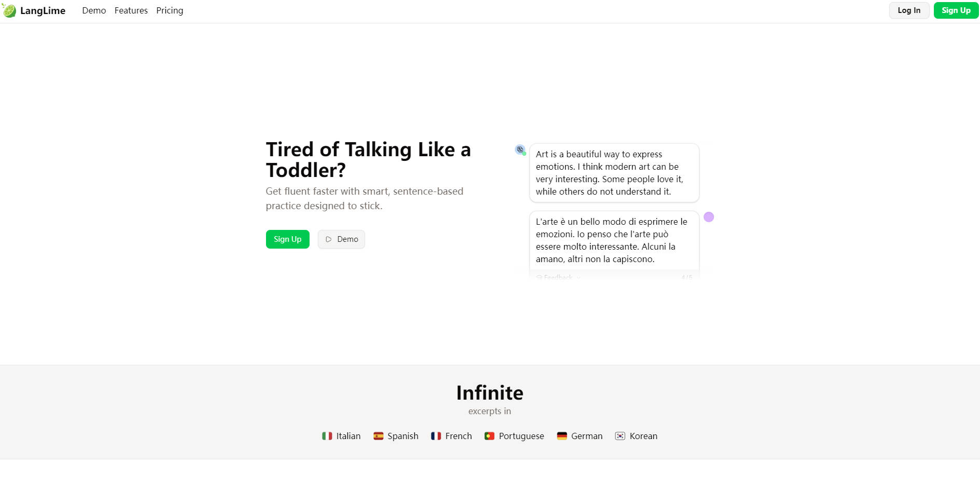Open the Demo navigation menu item
Image resolution: width=980 pixels, height=478 pixels.
(94, 10)
